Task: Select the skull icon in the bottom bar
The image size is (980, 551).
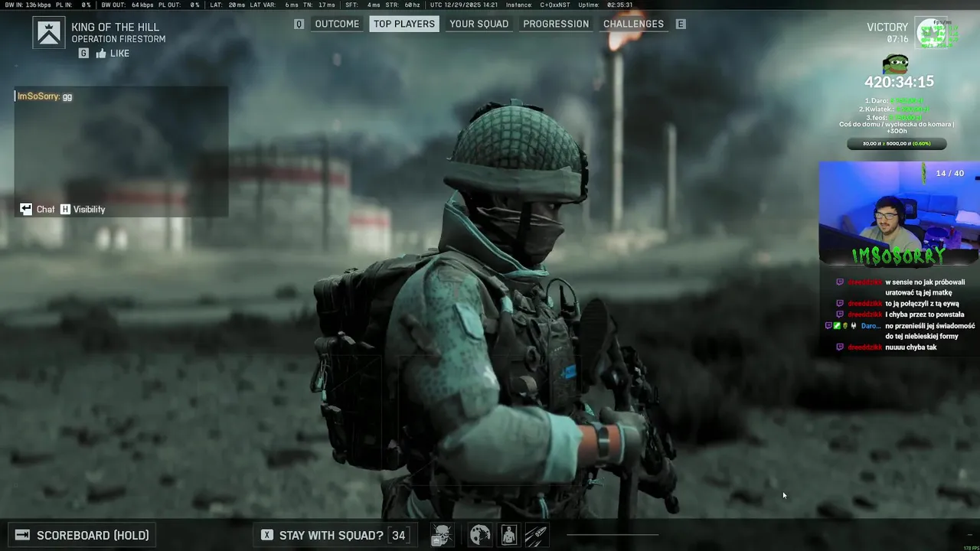Action: (442, 534)
